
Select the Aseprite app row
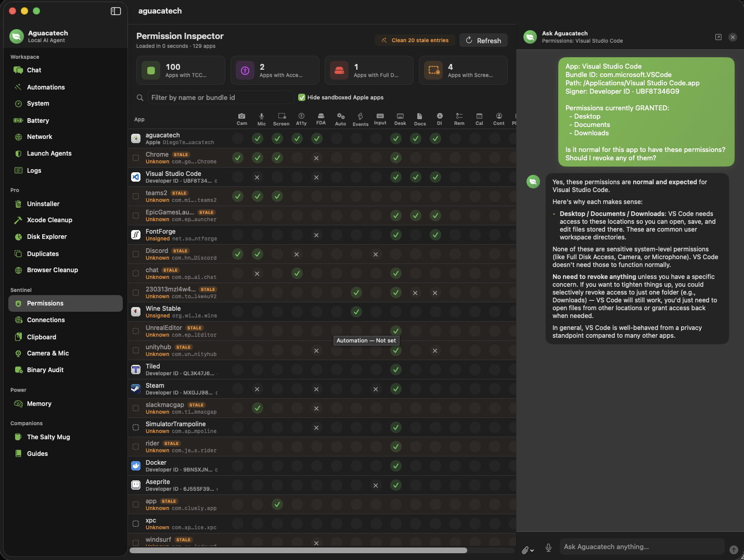[x=322, y=485]
